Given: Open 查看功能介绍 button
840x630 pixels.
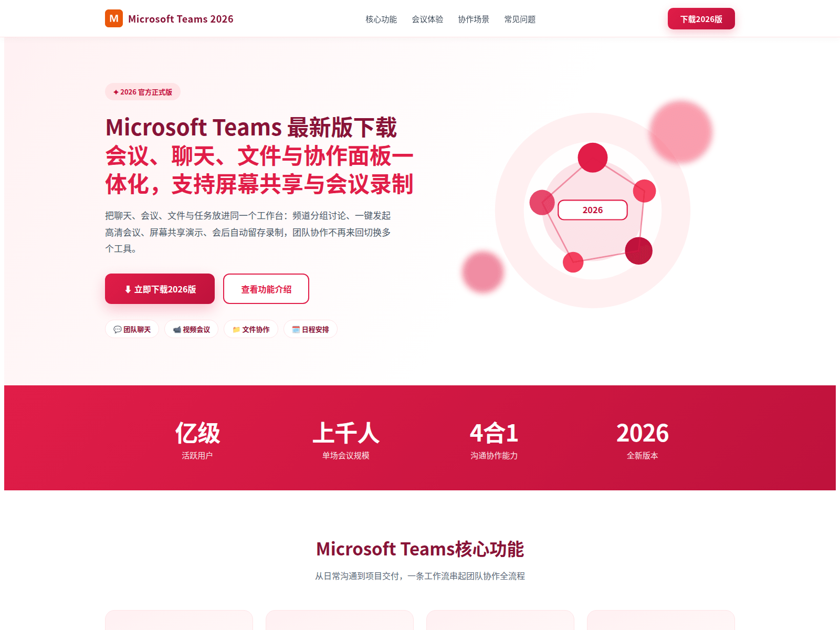Looking at the screenshot, I should (266, 289).
